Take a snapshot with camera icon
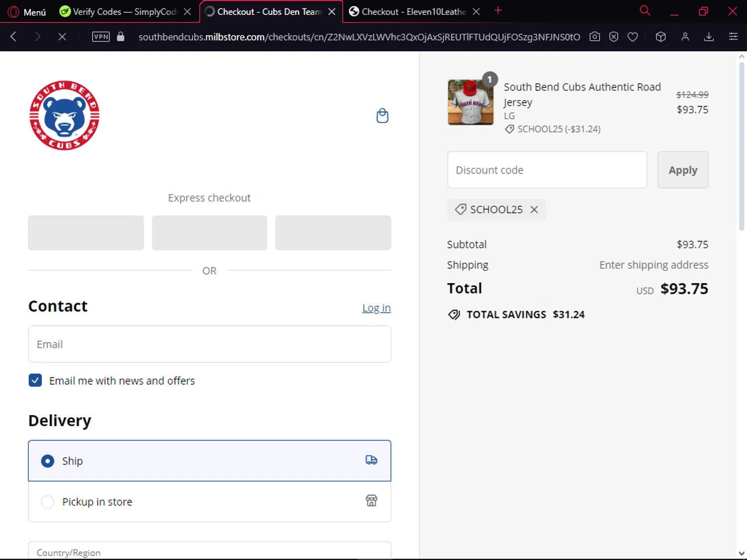Screen dimensions: 747x560 tap(595, 36)
